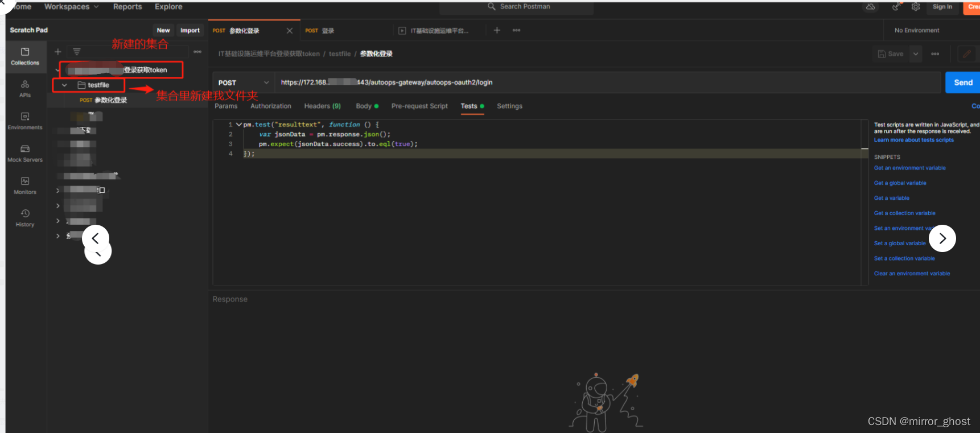Open Learn more about tests scripts link

pos(913,140)
